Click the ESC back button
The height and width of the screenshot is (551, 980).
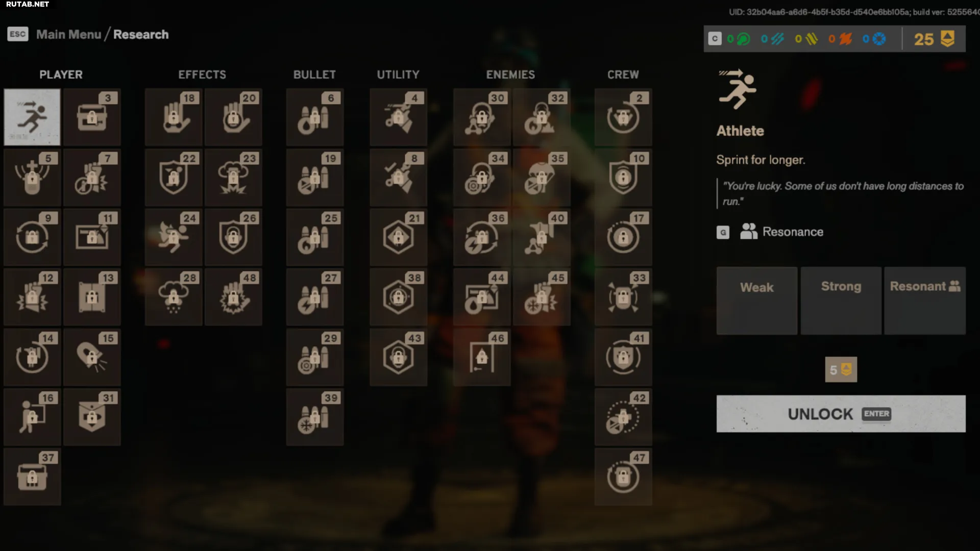coord(18,34)
